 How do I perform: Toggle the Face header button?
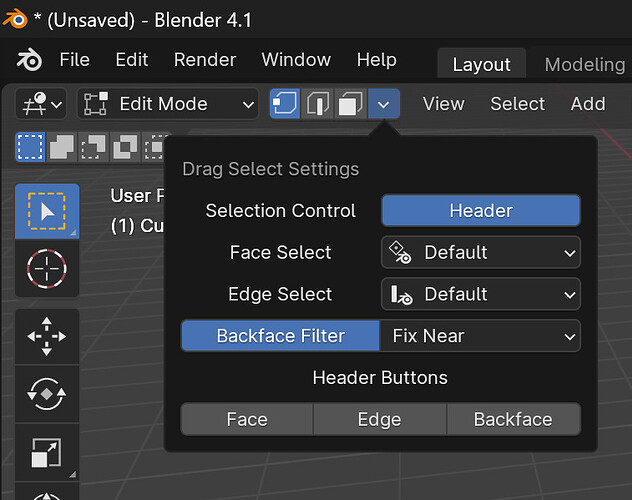(x=247, y=419)
